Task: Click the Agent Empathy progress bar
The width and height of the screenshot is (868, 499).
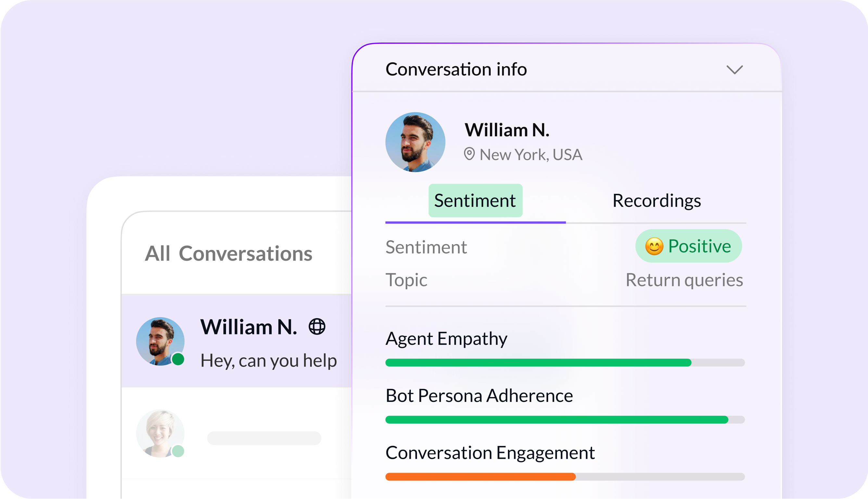Action: click(565, 363)
